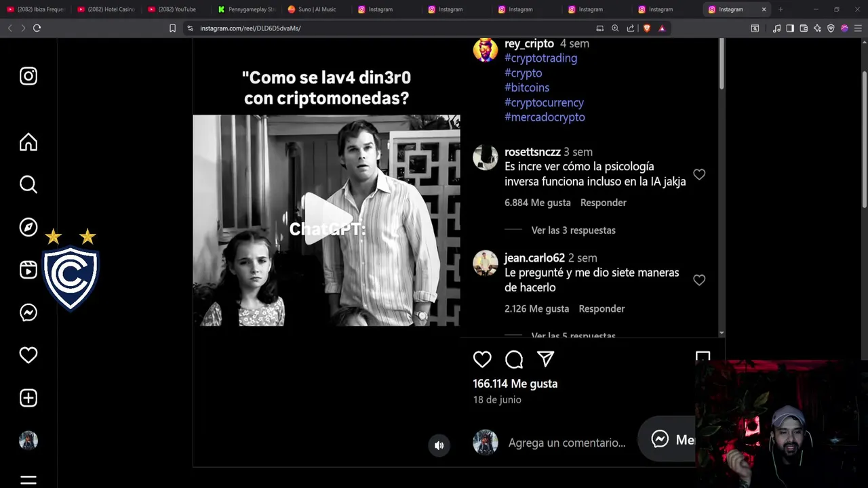Switch to Hotel Casino YouTube tab
The image size is (868, 488).
pos(105,9)
